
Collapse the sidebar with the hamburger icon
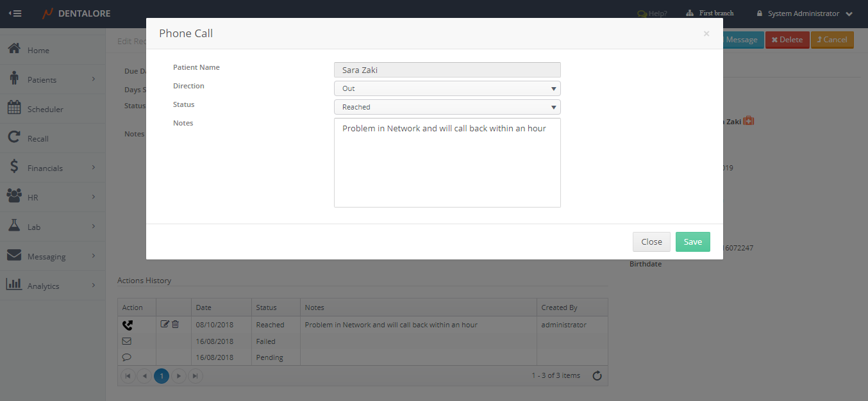[x=15, y=13]
